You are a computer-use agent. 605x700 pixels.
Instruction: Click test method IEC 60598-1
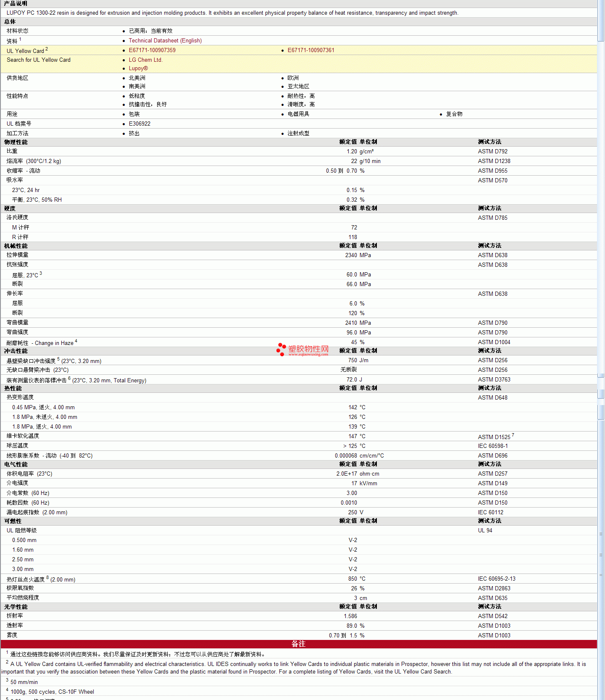492,446
